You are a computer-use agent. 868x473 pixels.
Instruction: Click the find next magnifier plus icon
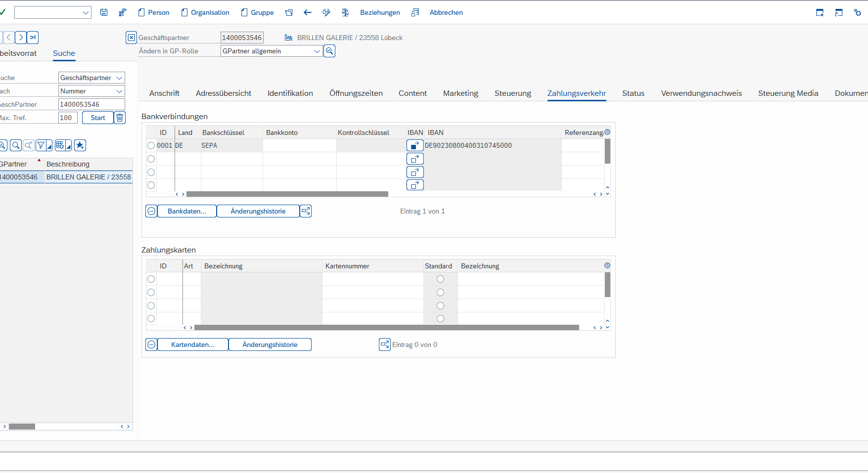point(29,145)
